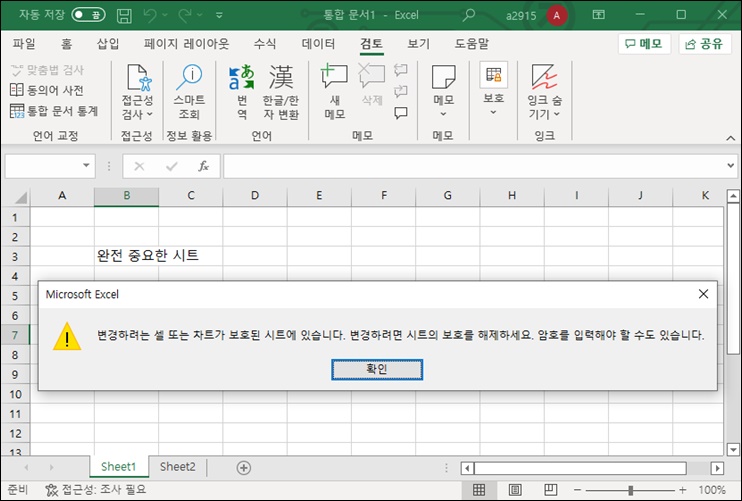The height and width of the screenshot is (501, 742).
Task: Click the Redo arrow icon
Action: [x=185, y=15]
